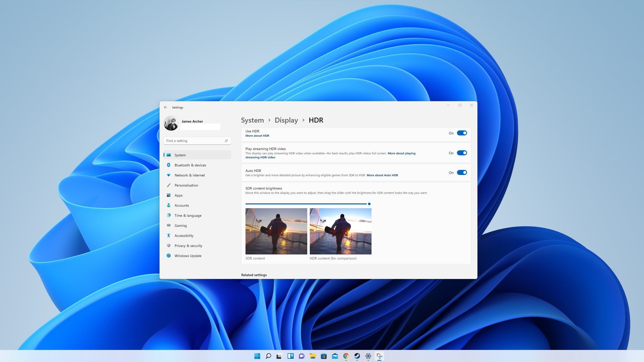
Task: Go to Gaming settings
Action: 180,225
